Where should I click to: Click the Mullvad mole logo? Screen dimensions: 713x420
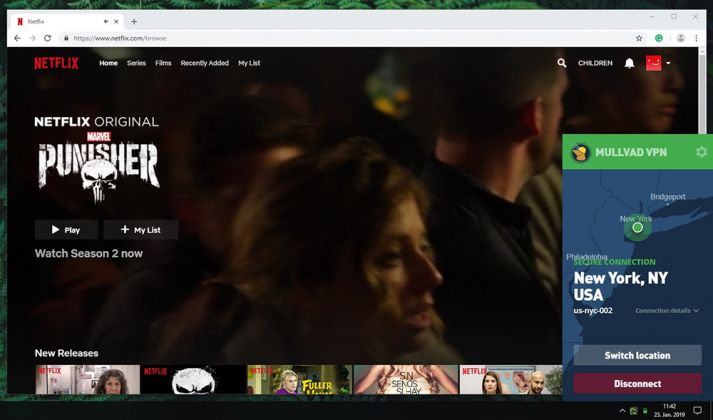(x=581, y=152)
